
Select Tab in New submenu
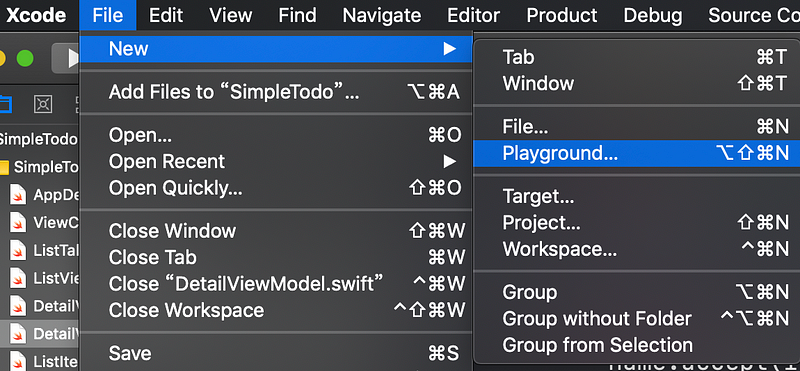tap(637, 57)
